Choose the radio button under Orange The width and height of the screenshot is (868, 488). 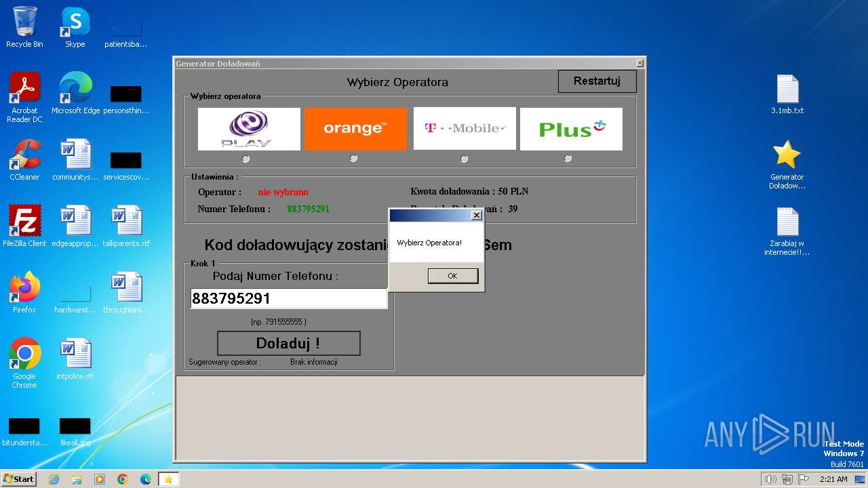coord(353,159)
